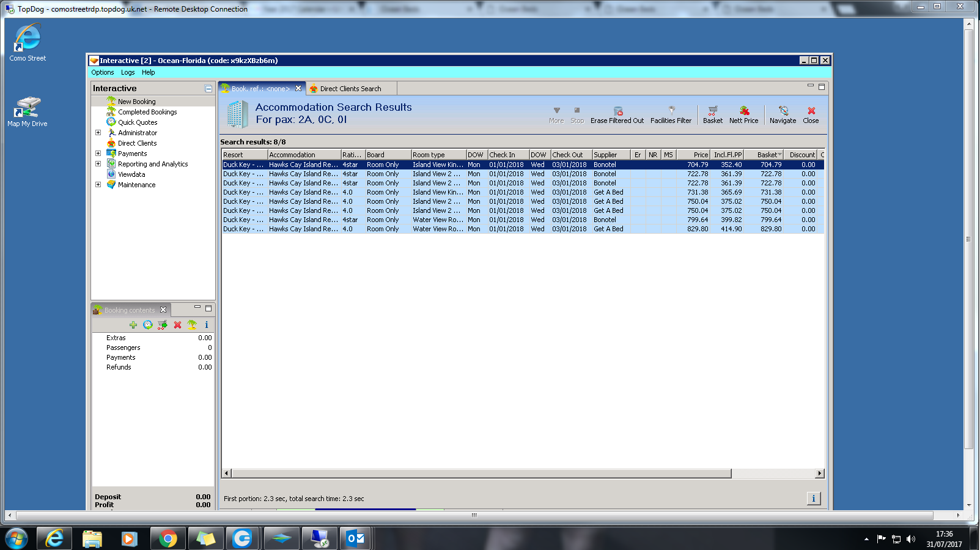980x550 pixels.
Task: Collapse the Interactive panel
Action: pos(208,89)
